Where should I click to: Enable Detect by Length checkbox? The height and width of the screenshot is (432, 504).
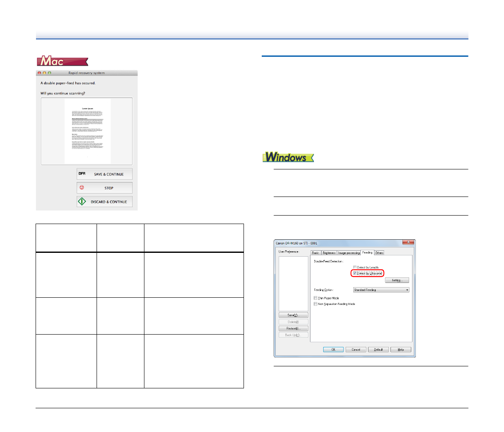[x=355, y=268]
